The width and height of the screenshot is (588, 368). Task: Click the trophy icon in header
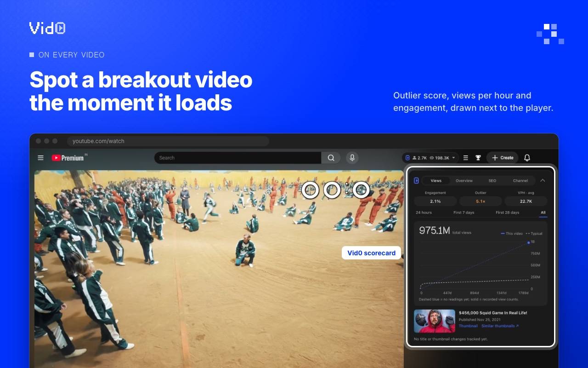click(478, 158)
